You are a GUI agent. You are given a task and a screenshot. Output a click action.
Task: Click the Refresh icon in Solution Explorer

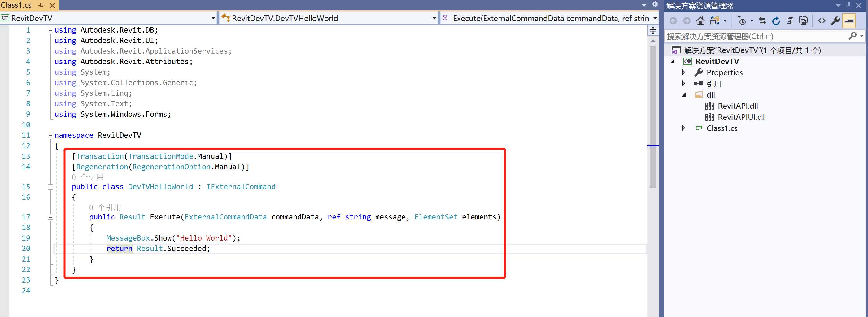click(776, 21)
